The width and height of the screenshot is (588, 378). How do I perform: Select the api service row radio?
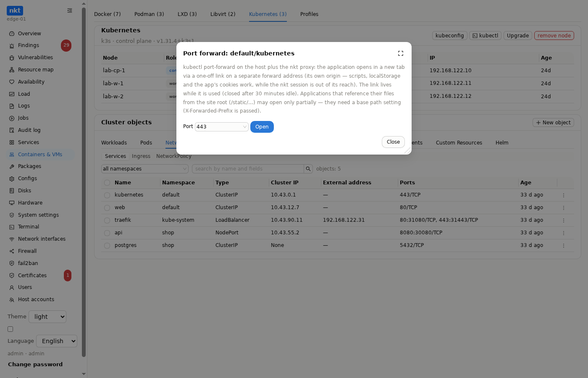107,233
